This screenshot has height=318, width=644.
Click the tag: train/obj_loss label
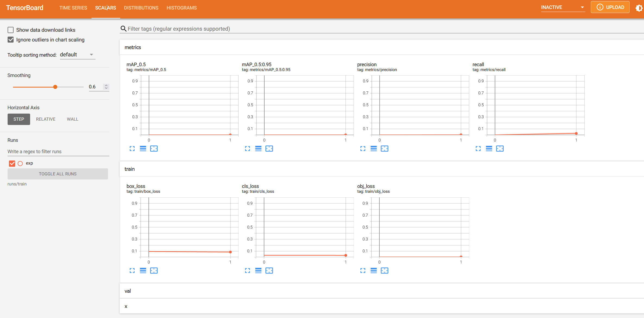tap(373, 191)
